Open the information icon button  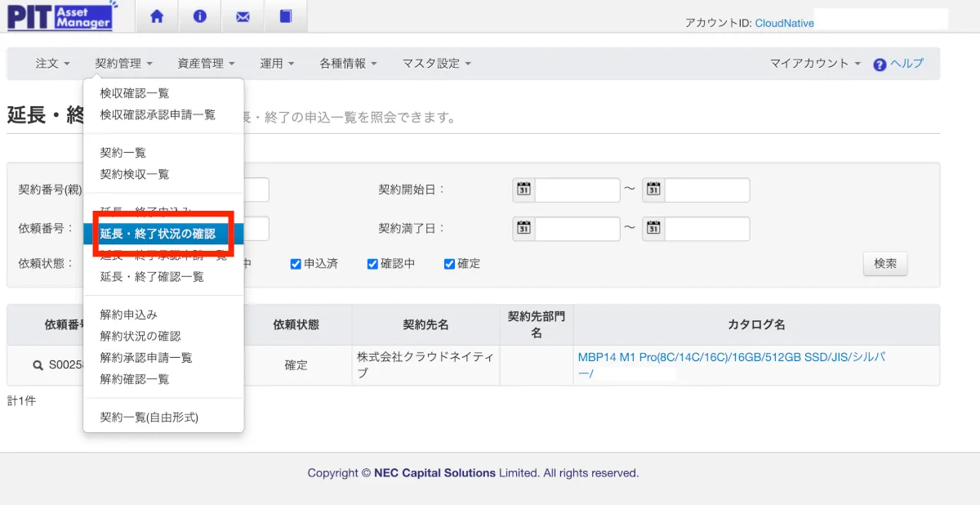pos(200,16)
